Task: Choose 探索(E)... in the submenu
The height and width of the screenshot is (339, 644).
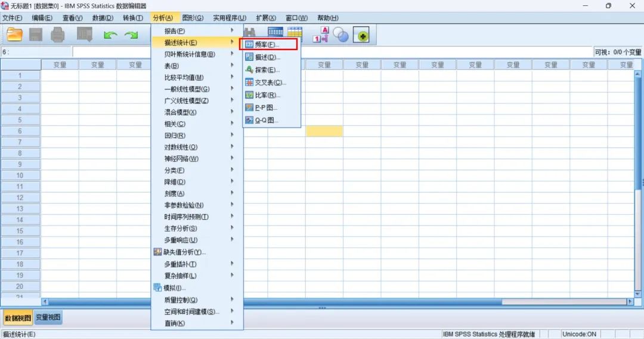Action: tap(271, 70)
